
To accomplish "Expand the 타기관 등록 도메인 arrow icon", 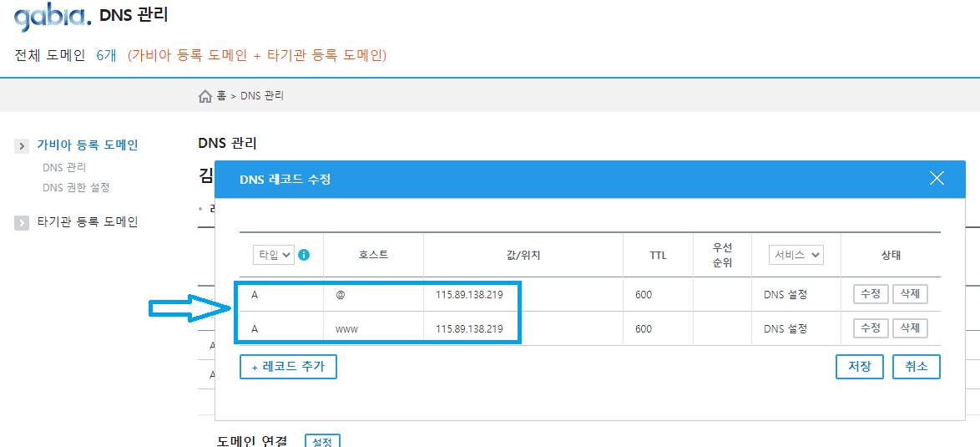I will point(22,223).
